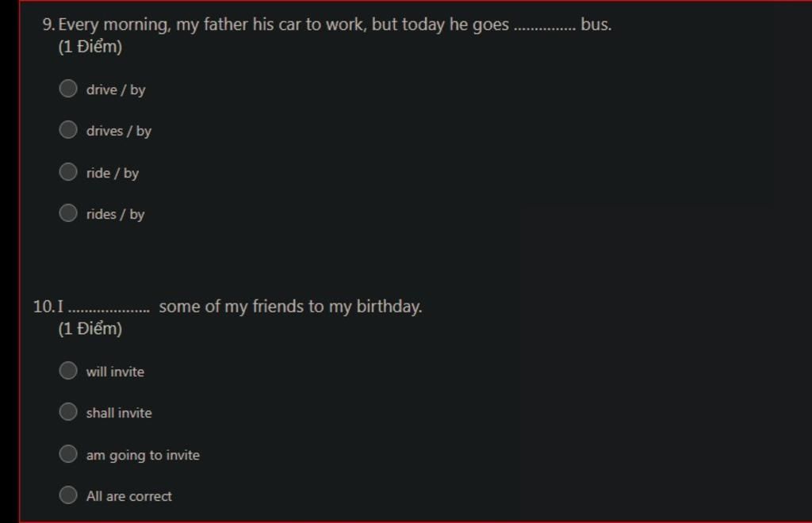This screenshot has height=523, width=812.
Task: Pick the 'am going to invite' radio button
Action: [68, 453]
